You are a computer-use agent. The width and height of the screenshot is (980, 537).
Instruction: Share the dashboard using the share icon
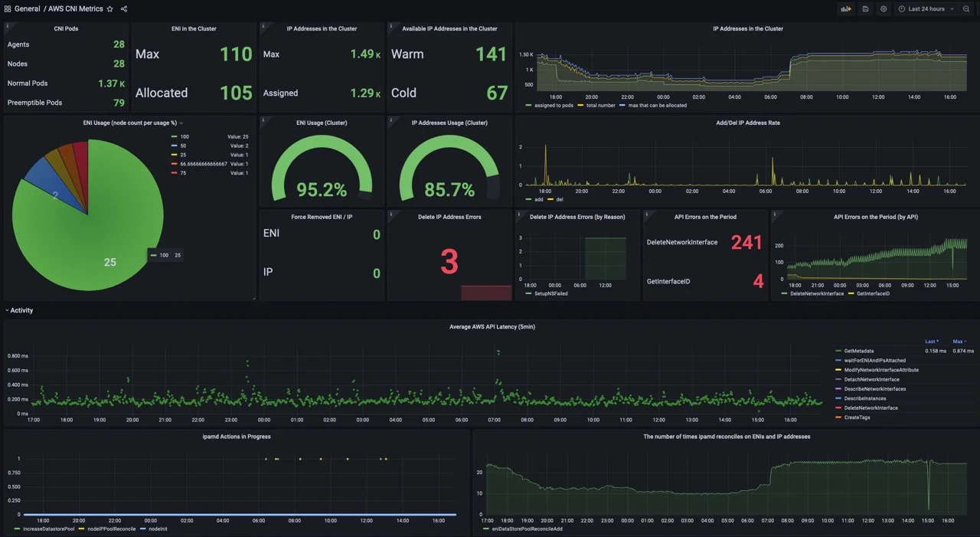tap(124, 9)
